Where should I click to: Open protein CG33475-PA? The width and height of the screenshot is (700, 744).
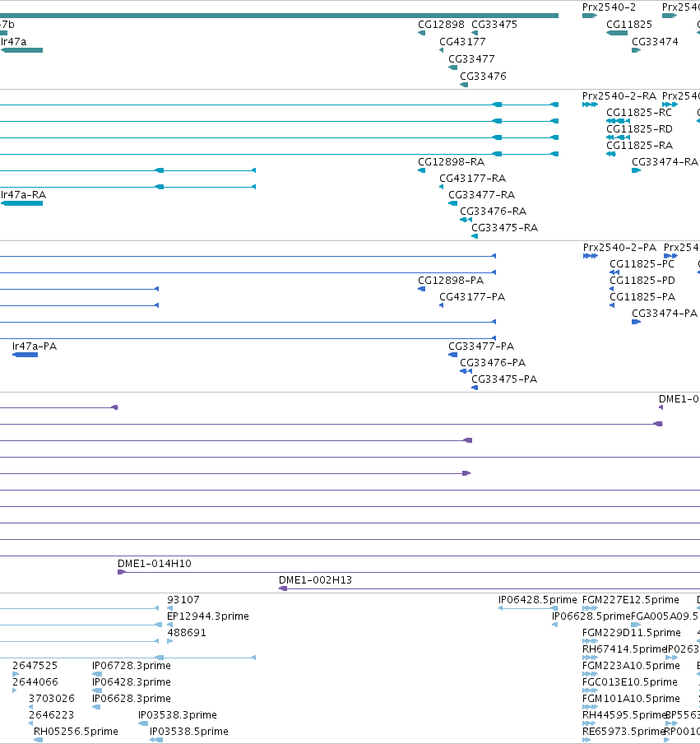pyautogui.click(x=504, y=379)
